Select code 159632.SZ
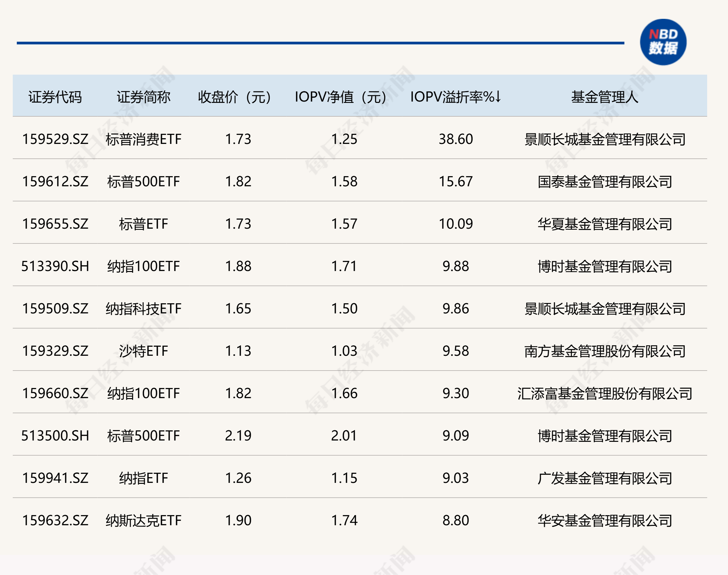The image size is (728, 575). (55, 521)
